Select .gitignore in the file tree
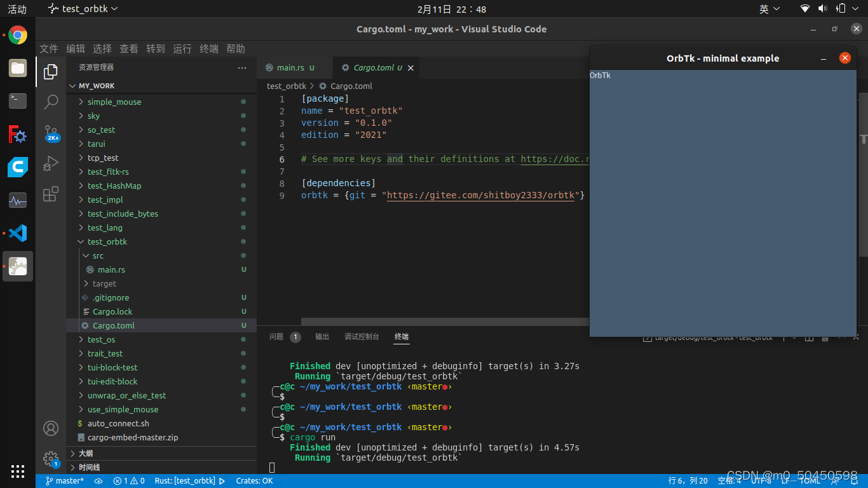This screenshot has height=488, width=868. (x=111, y=298)
